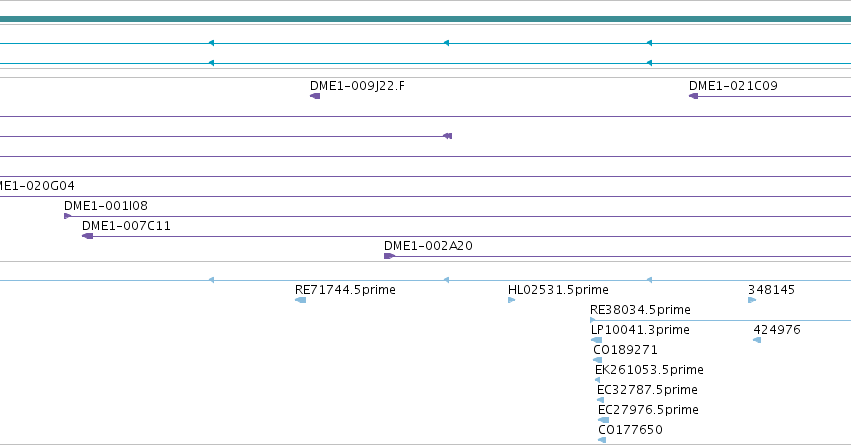Select the EC27976.5prime label
The image size is (851, 445).
pyautogui.click(x=648, y=410)
